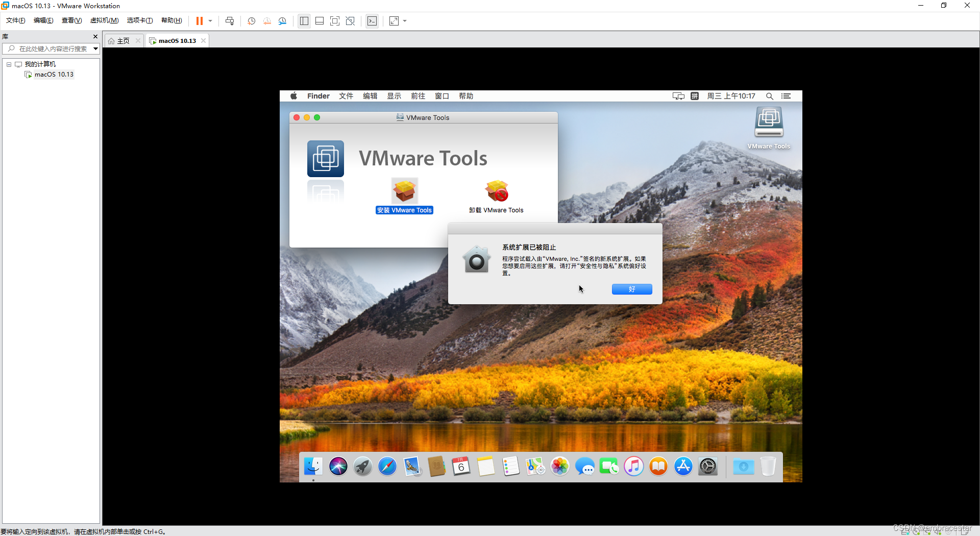Open the console view toolbar icon
Screen dimensions: 980x536
(x=372, y=21)
